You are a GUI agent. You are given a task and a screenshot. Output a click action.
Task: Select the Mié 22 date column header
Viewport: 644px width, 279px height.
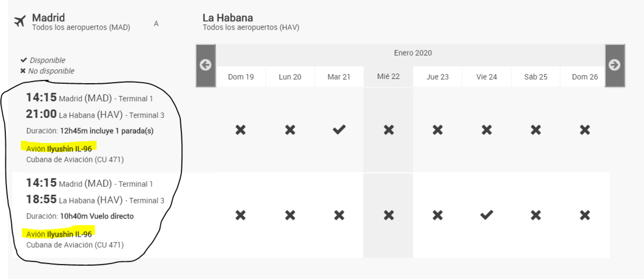(389, 77)
